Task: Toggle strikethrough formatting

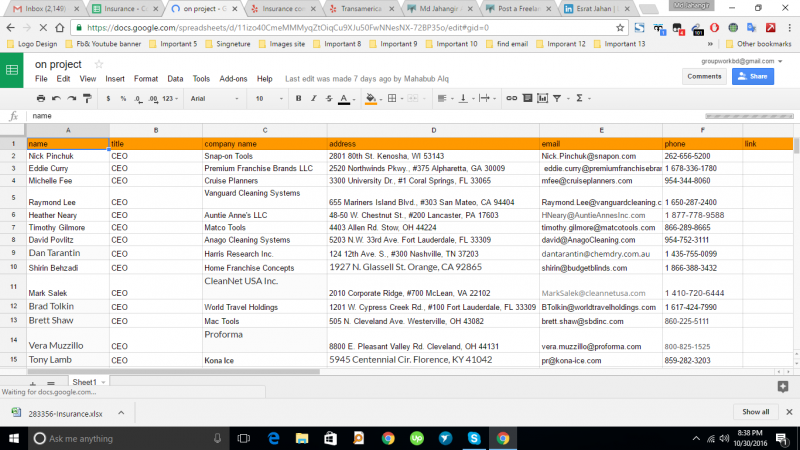Action: coord(329,98)
